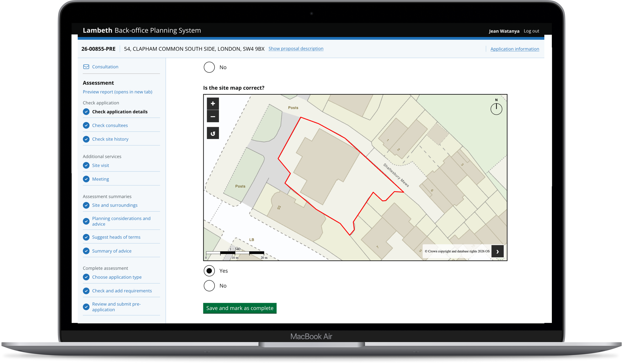Click Save and mark as complete
The image size is (622, 364).
(239, 308)
